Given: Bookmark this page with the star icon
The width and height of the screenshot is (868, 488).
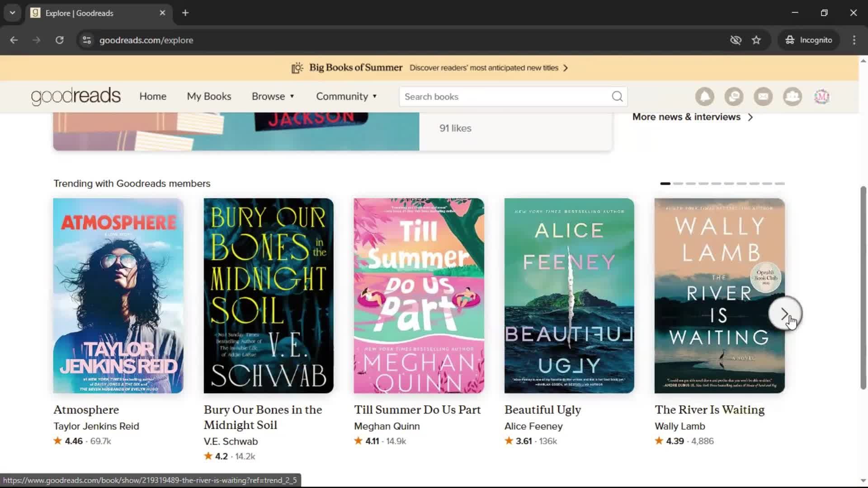Looking at the screenshot, I should 756,40.
